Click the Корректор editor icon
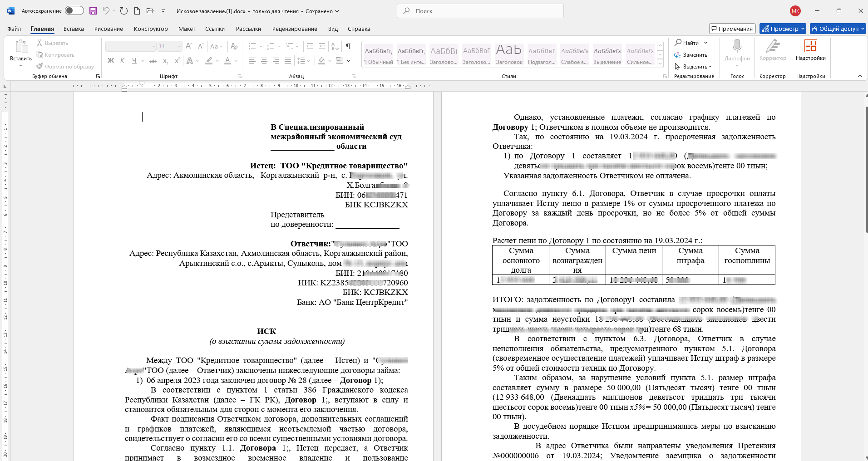Screen dimensions: 868x461 (773, 46)
